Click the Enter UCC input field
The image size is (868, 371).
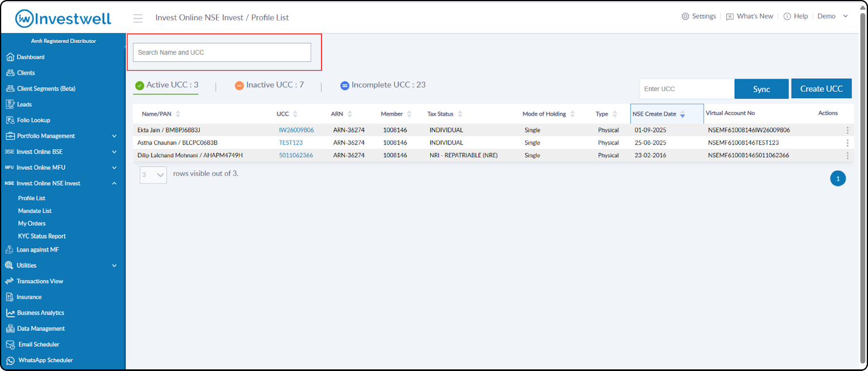pyautogui.click(x=687, y=89)
